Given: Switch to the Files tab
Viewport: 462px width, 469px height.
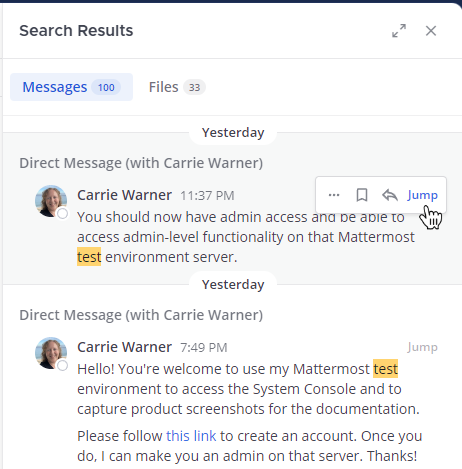Looking at the screenshot, I should coord(177,87).
